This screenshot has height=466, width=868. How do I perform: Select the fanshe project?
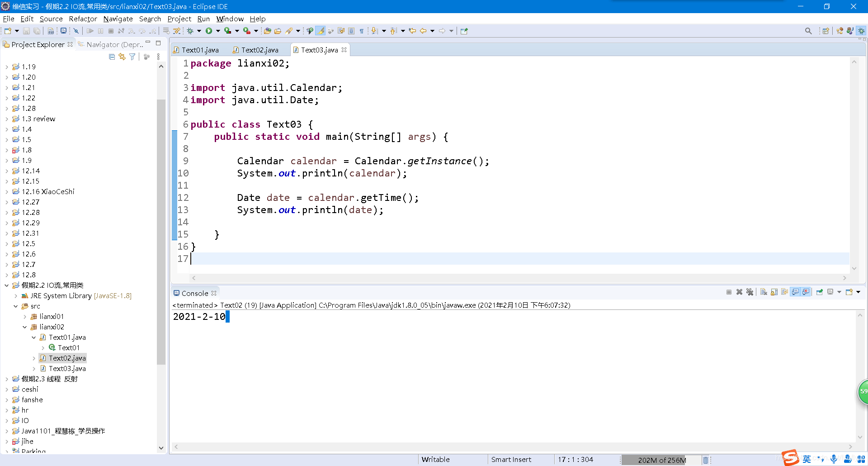pyautogui.click(x=32, y=400)
